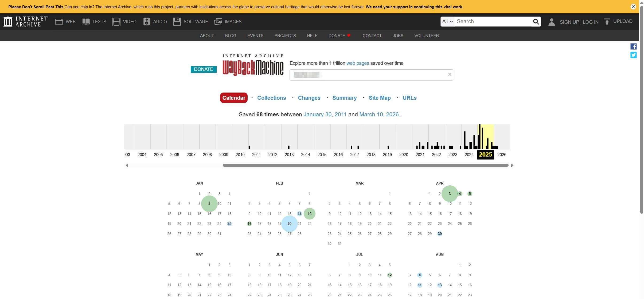
Task: Switch to the Site Map tab
Action: coord(380,98)
